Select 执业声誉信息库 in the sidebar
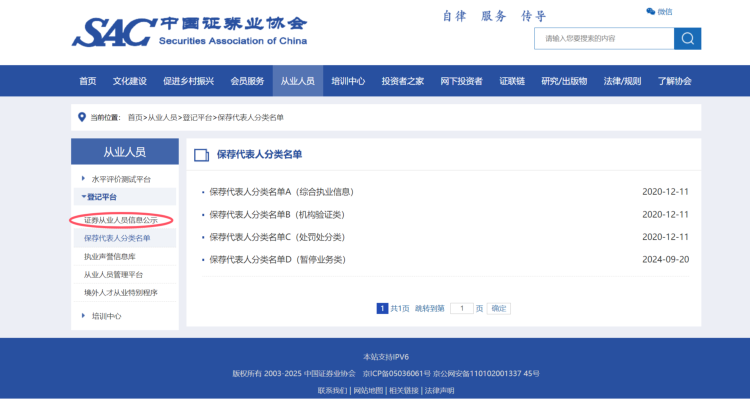The width and height of the screenshot is (750, 417). click(x=116, y=256)
